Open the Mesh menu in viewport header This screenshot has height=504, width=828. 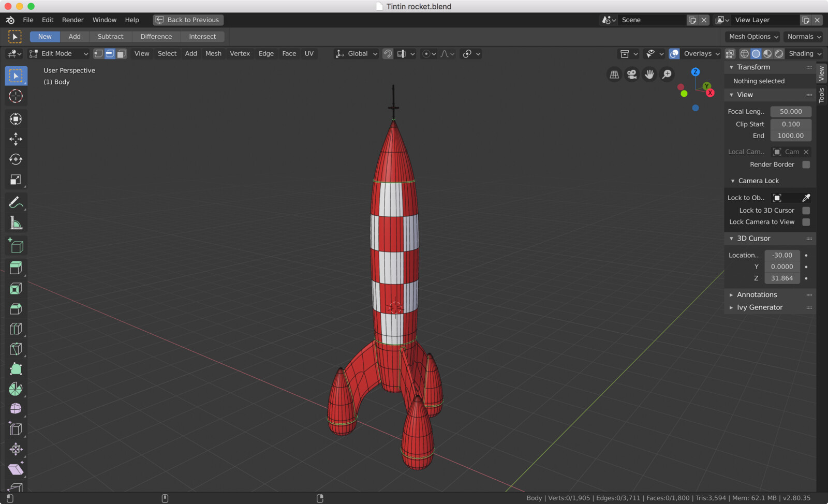213,54
